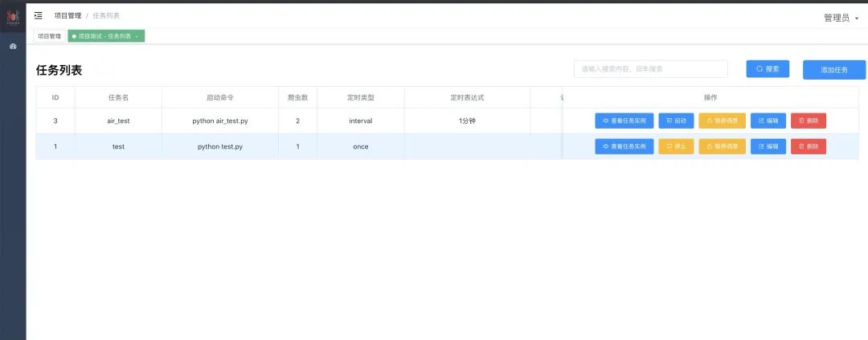Image resolution: width=868 pixels, height=340 pixels.
Task: View task instances for the test task
Action: click(x=624, y=146)
